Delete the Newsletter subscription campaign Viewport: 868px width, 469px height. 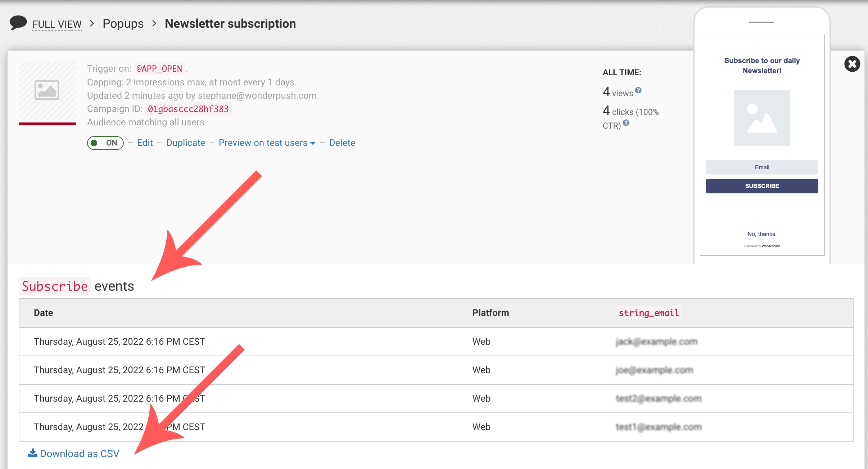pyautogui.click(x=342, y=143)
